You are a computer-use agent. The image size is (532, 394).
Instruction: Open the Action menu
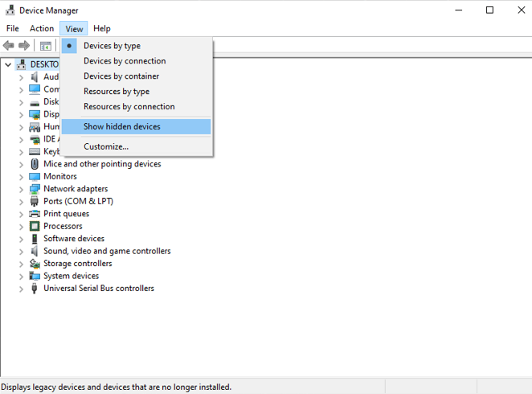tap(42, 28)
